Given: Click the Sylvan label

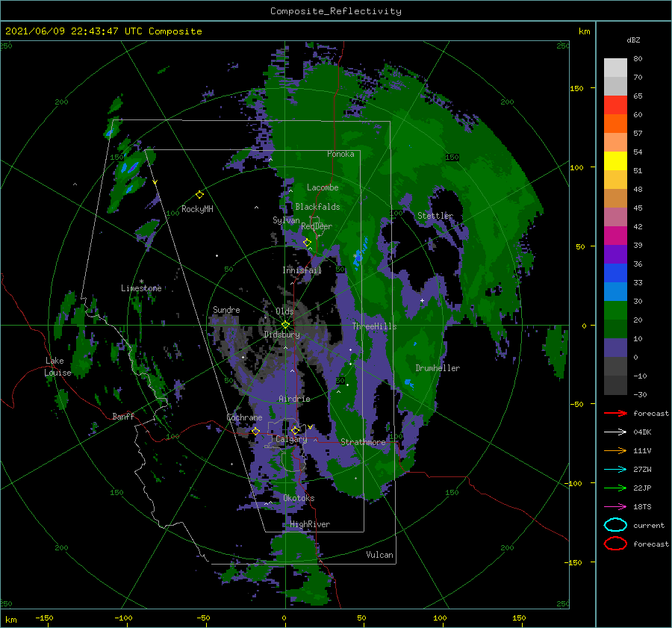Looking at the screenshot, I should [286, 220].
